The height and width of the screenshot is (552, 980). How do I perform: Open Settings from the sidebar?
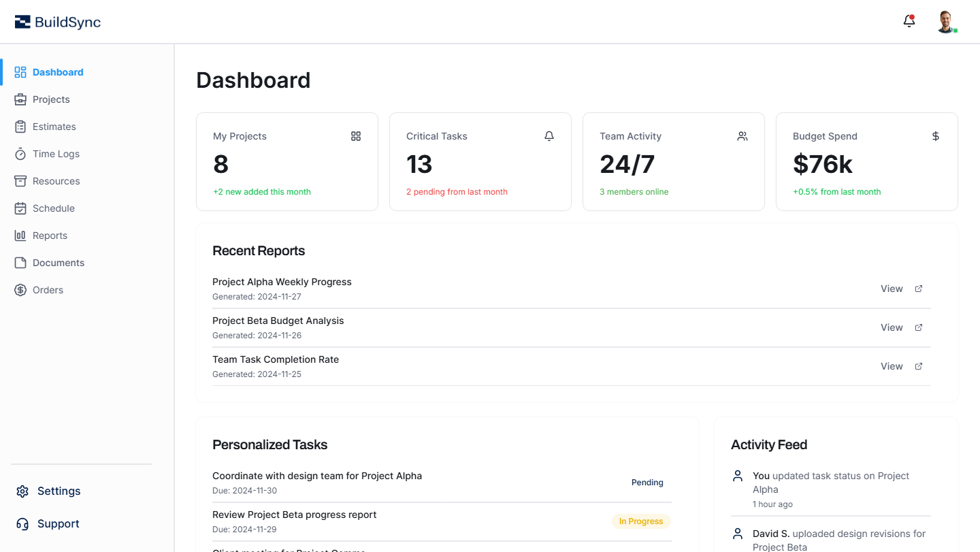pos(58,491)
